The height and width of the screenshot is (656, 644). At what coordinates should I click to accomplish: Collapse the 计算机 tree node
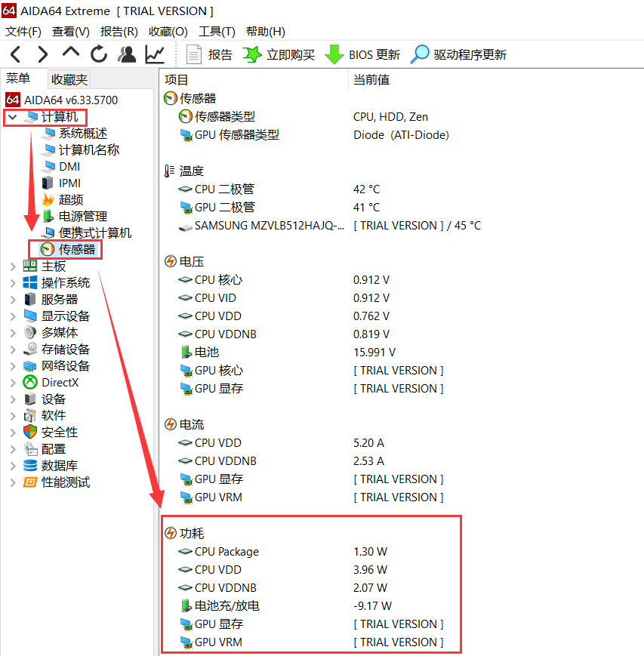13,117
